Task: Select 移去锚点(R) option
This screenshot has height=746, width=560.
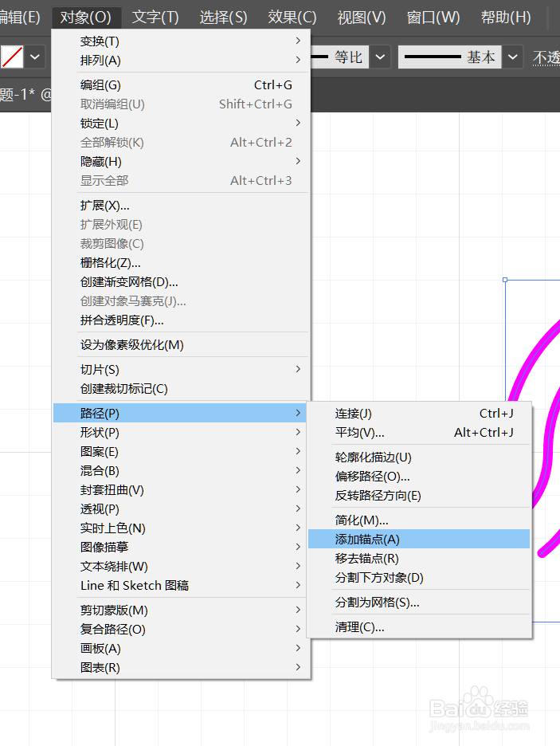Action: pyautogui.click(x=419, y=559)
